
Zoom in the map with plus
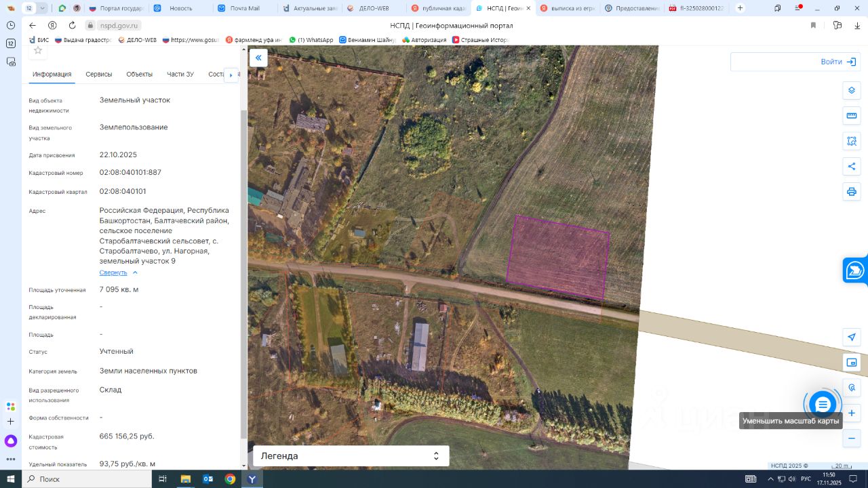click(x=852, y=413)
